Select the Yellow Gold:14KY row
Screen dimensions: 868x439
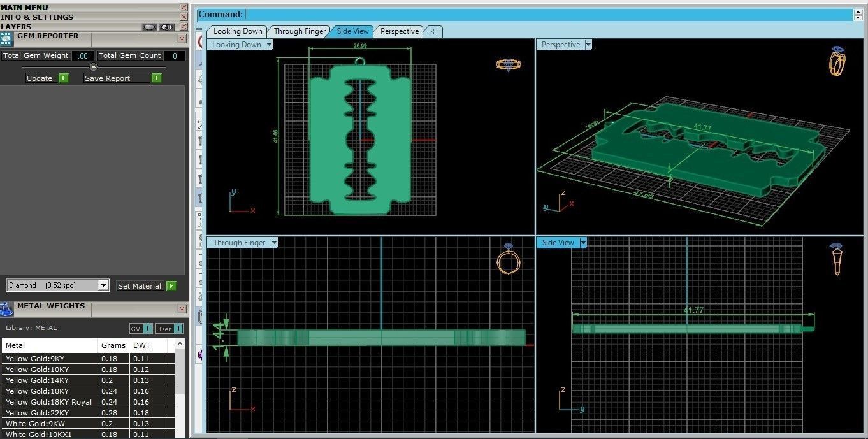tap(88, 380)
